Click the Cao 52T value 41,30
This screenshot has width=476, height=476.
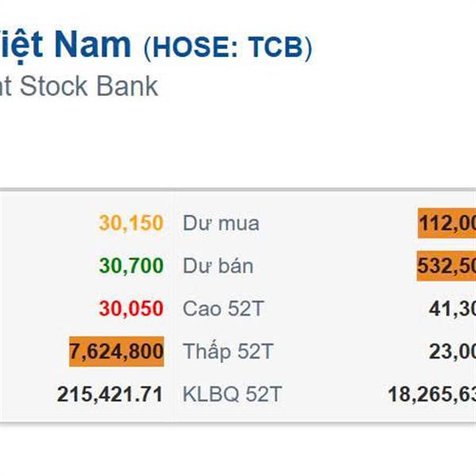452,309
